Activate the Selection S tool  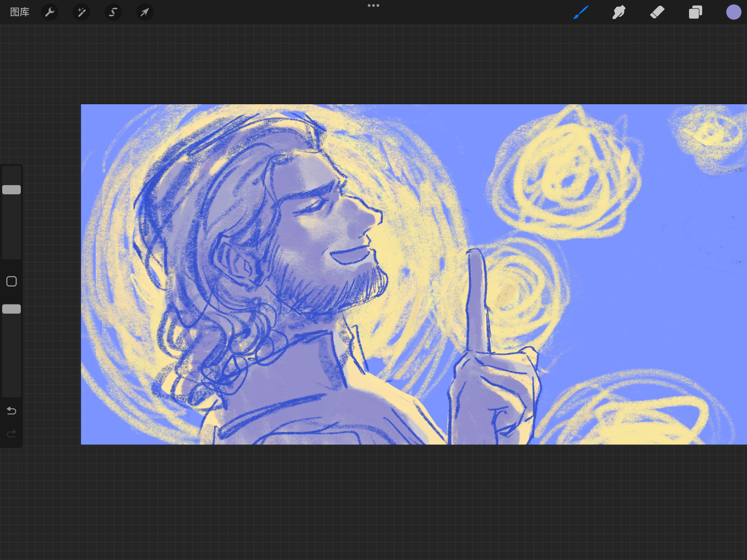113,12
